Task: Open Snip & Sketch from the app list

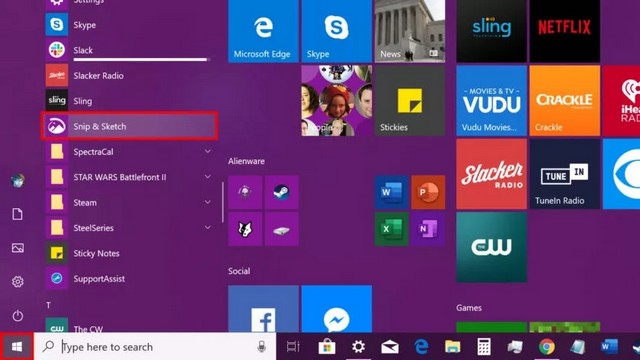Action: click(129, 127)
